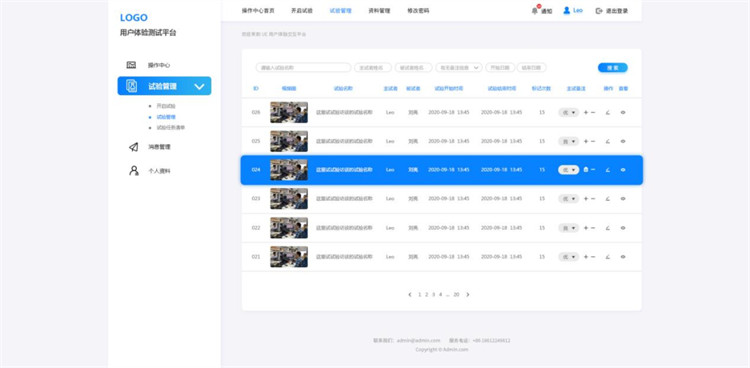
Task: Click the Leo user avatar icon
Action: point(566,11)
